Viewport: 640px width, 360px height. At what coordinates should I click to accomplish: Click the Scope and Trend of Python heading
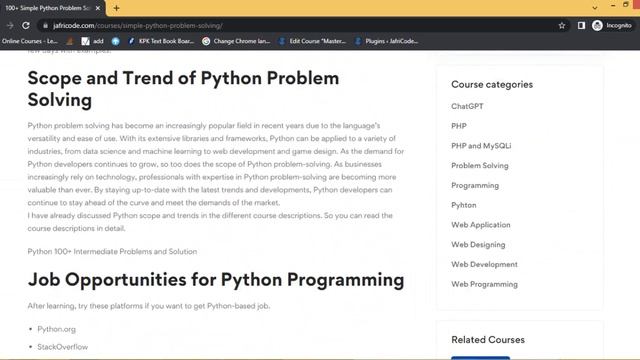183,89
